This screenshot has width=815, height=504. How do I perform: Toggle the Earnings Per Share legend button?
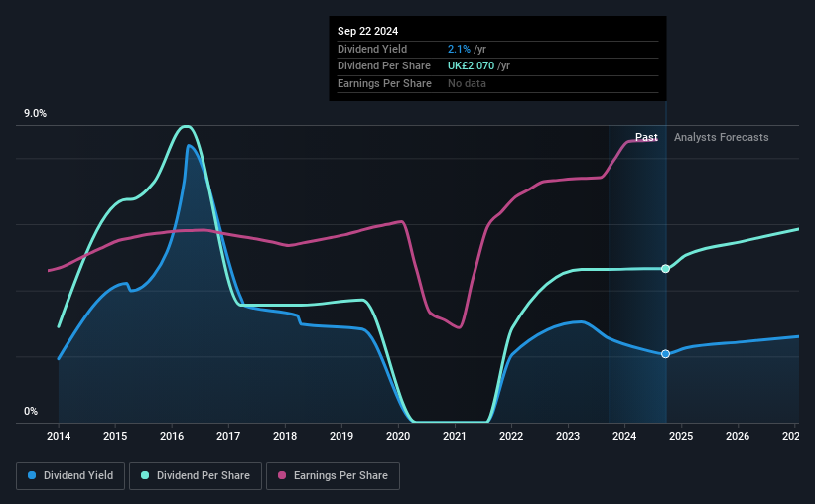click(x=333, y=476)
